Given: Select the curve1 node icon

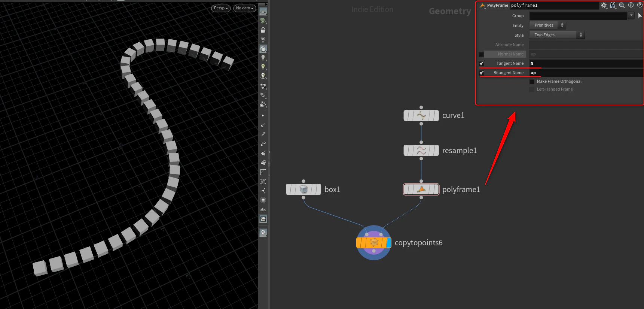Looking at the screenshot, I should [421, 116].
